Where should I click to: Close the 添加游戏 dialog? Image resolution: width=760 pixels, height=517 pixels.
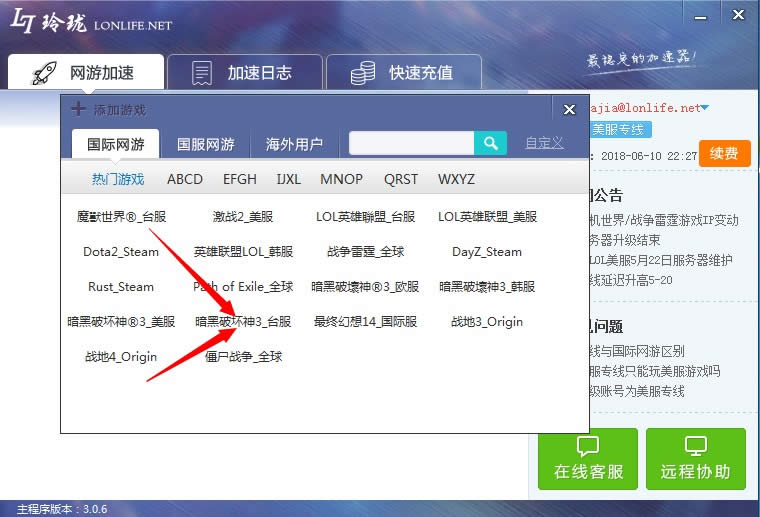pyautogui.click(x=569, y=110)
